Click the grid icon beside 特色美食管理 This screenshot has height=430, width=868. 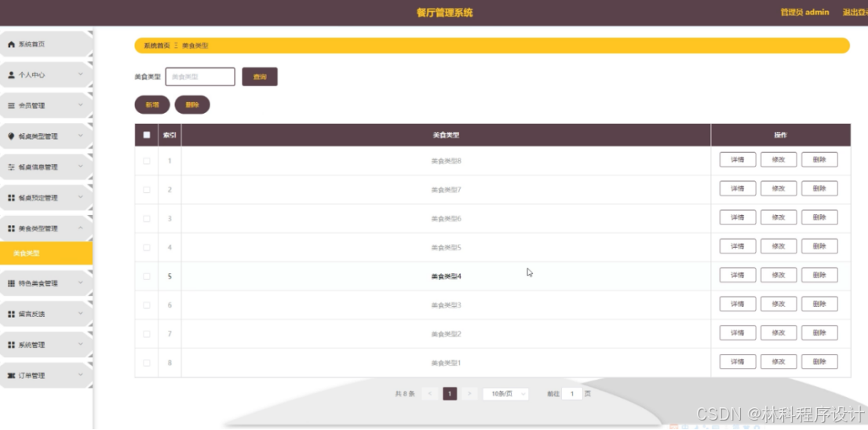click(x=11, y=283)
